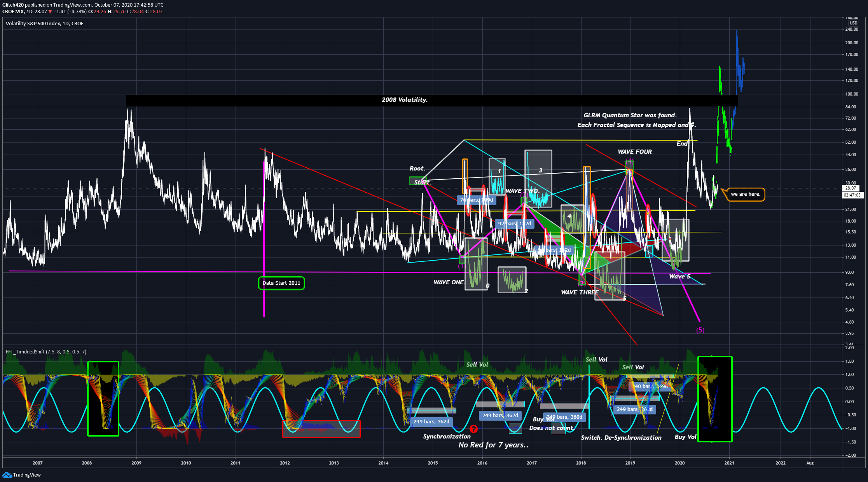Click the 2011 label on time axis

pos(235,463)
